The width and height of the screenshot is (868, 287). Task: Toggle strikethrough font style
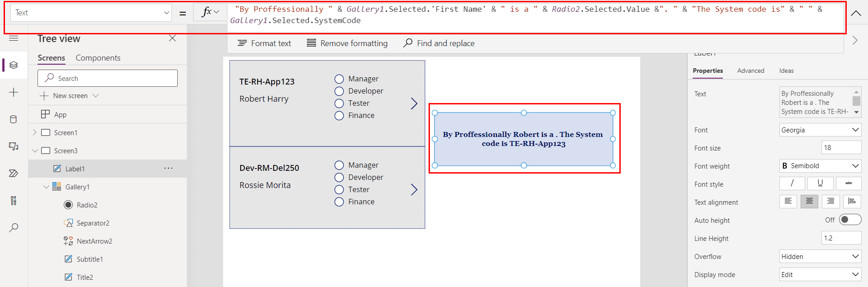tap(849, 183)
